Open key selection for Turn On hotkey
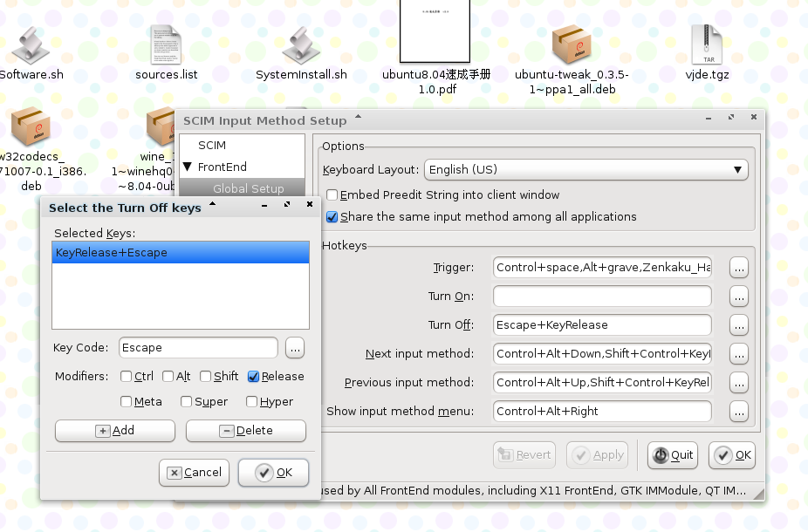808x532 pixels. (739, 297)
